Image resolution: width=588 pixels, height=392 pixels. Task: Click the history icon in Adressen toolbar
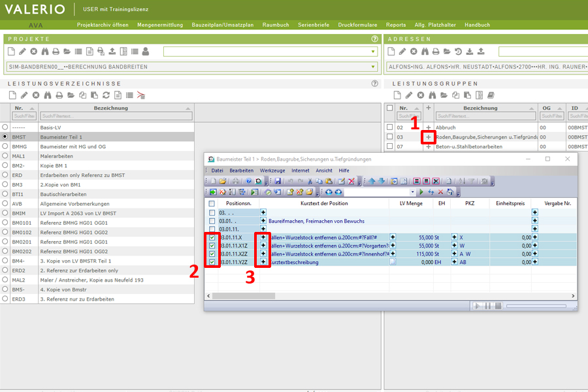458,52
